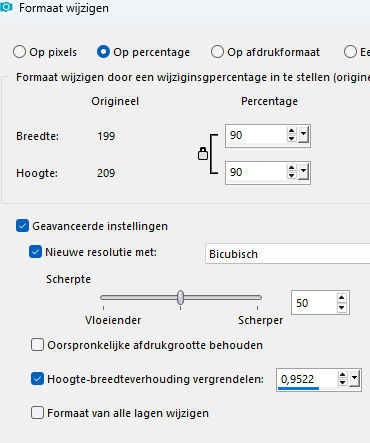Screen dimensions: 370x443
Task: Uncheck Geavanceerde instellingen checkbox
Action: (22, 226)
